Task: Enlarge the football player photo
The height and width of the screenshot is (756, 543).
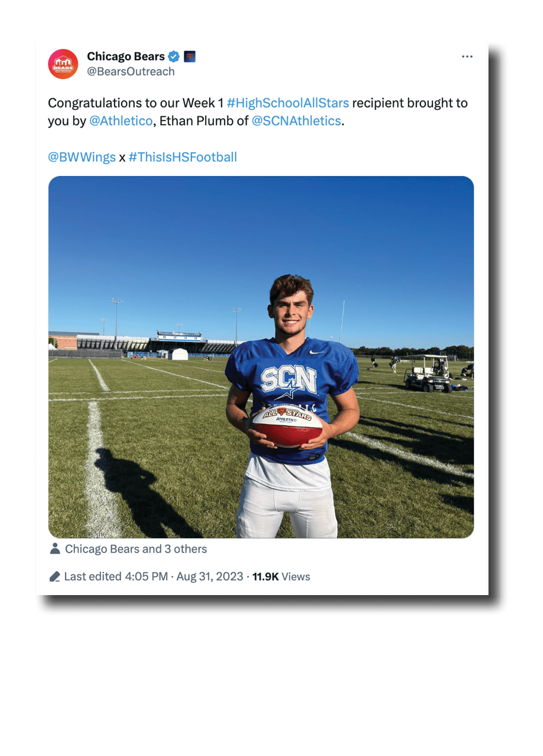Action: pyautogui.click(x=261, y=357)
